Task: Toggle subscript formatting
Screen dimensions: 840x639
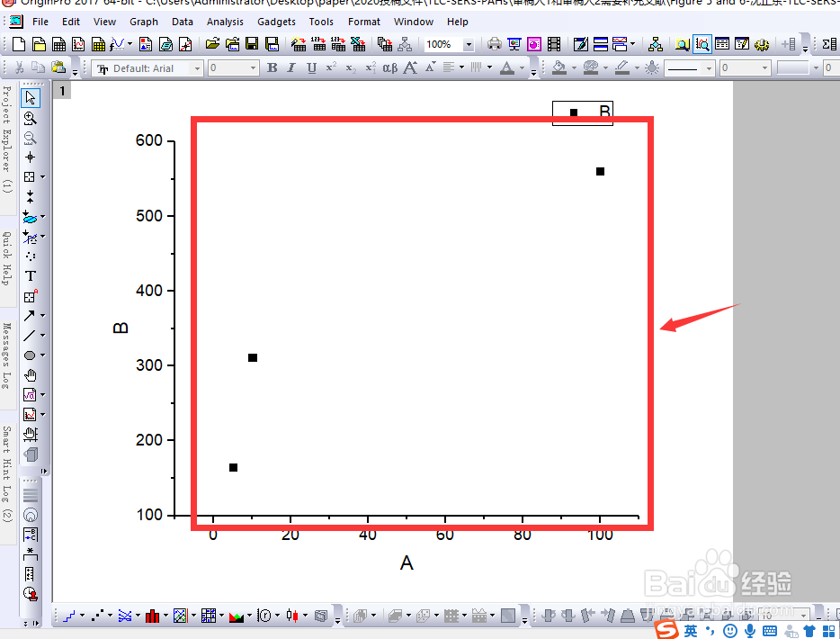Action: click(351, 68)
